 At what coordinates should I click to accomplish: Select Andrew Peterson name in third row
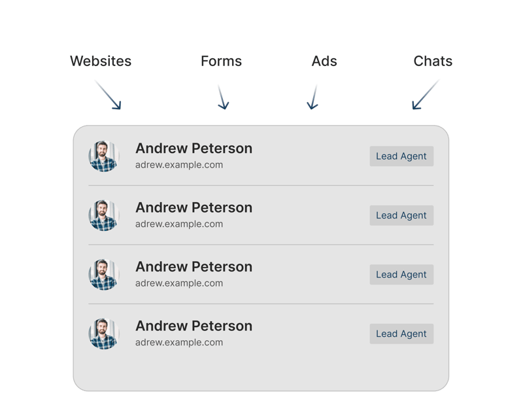[x=194, y=267]
